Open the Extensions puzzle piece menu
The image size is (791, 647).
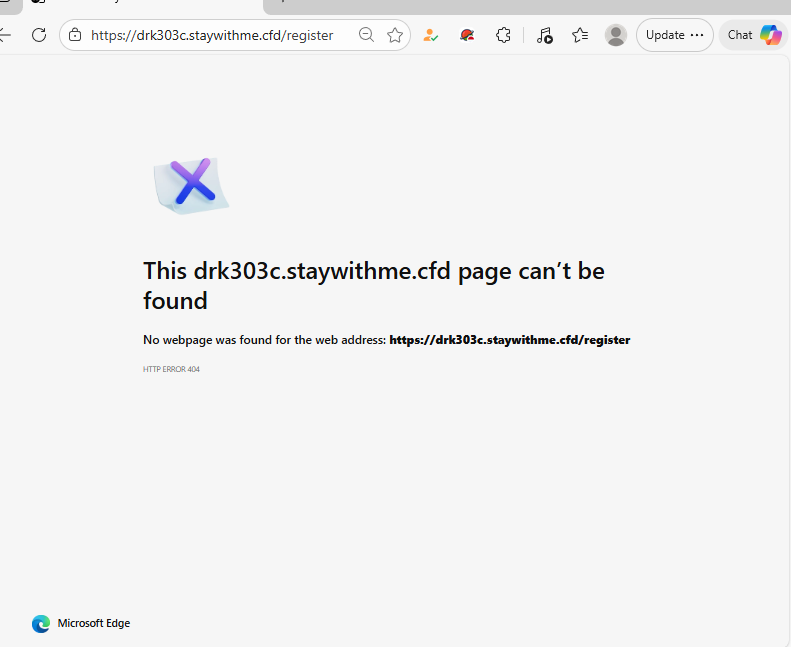pyautogui.click(x=503, y=35)
